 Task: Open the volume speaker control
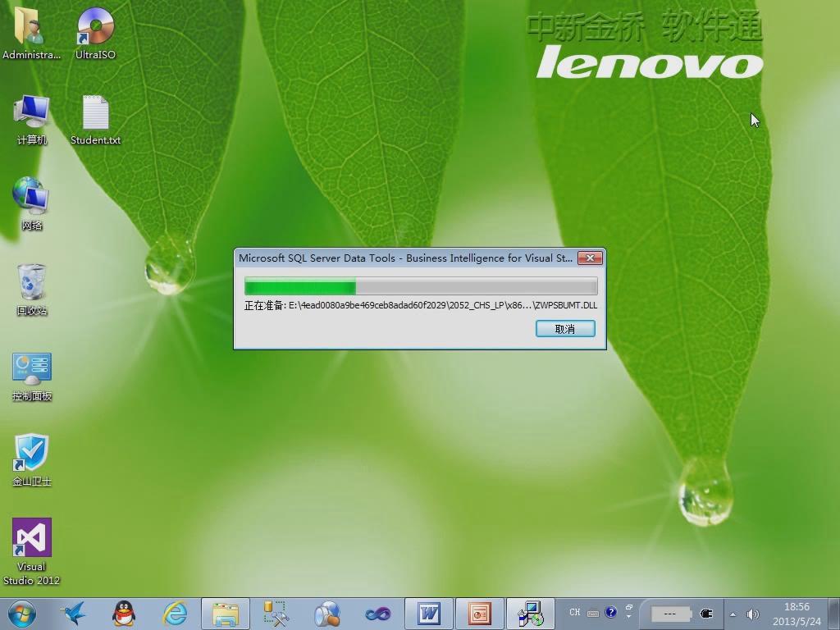[x=753, y=614]
